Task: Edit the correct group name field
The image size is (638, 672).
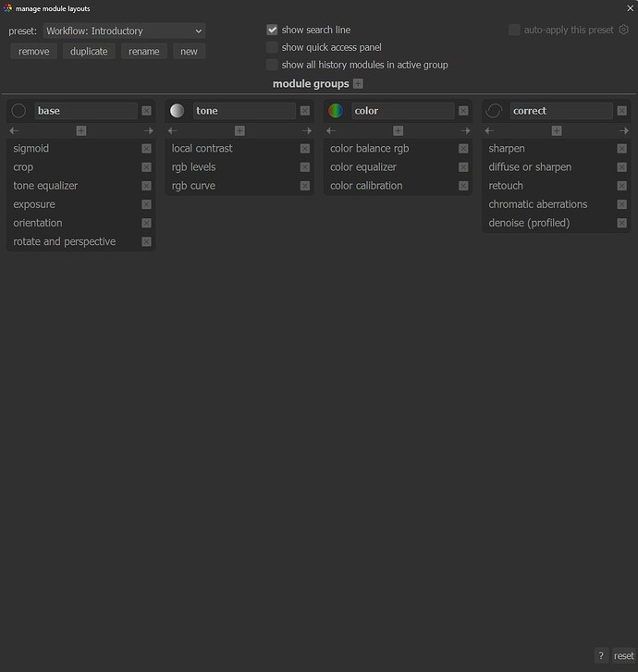Action: pos(561,111)
